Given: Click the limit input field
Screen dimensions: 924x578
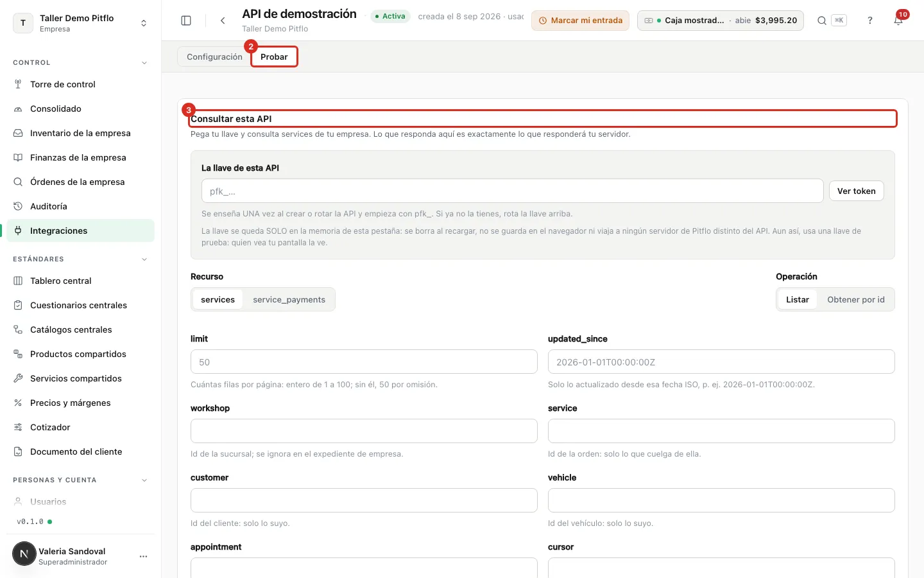Looking at the screenshot, I should (364, 362).
